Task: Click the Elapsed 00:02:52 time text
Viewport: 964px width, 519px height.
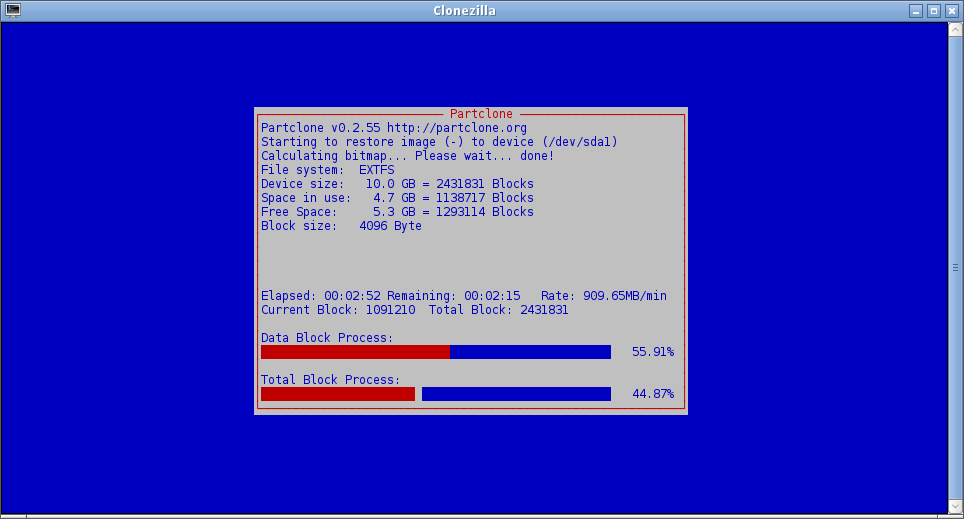Action: pyautogui.click(x=320, y=296)
